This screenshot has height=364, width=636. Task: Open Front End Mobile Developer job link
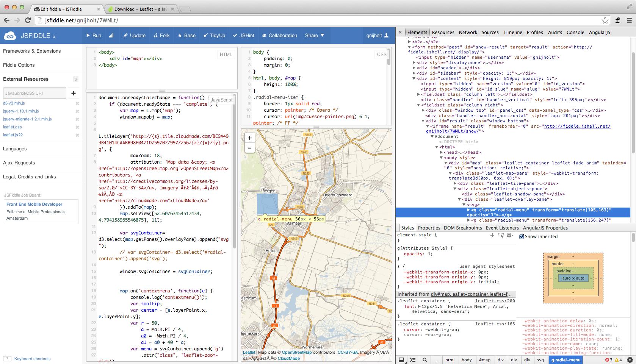[x=34, y=204]
